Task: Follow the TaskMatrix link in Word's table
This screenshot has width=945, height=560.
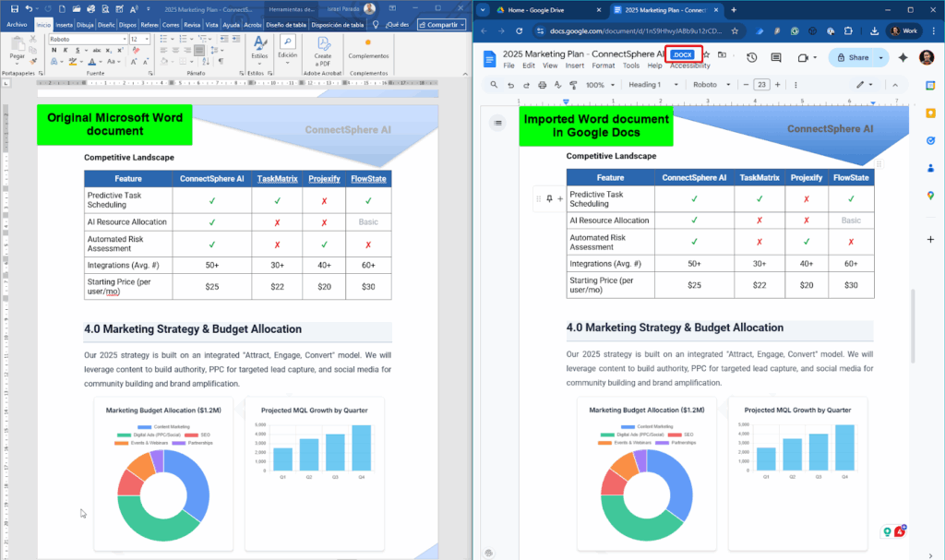Action: coord(277,179)
